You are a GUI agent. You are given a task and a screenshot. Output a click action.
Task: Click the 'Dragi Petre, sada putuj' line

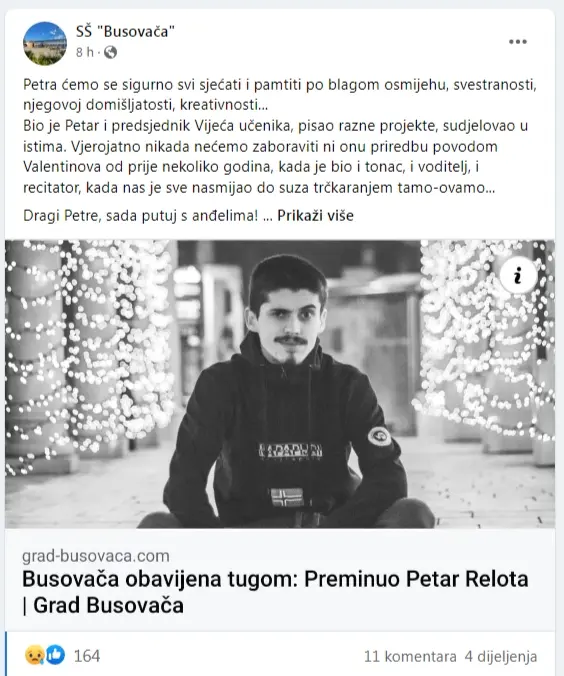tap(141, 215)
